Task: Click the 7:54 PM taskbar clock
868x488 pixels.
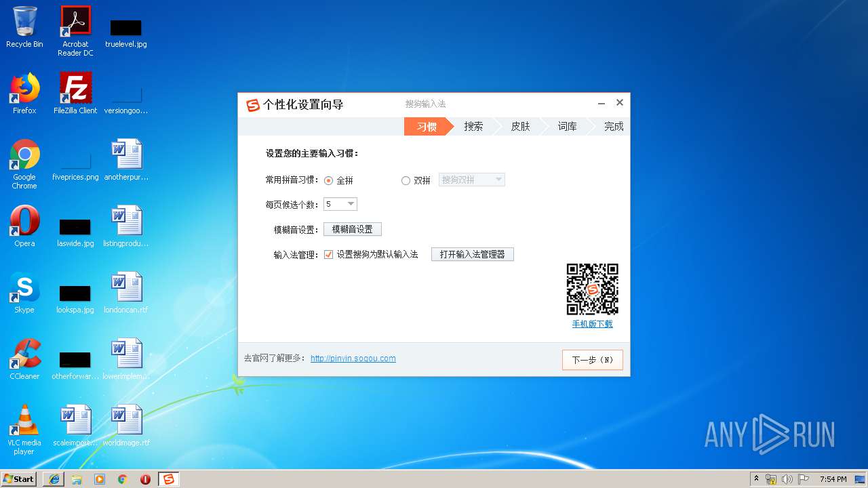Action: [833, 479]
